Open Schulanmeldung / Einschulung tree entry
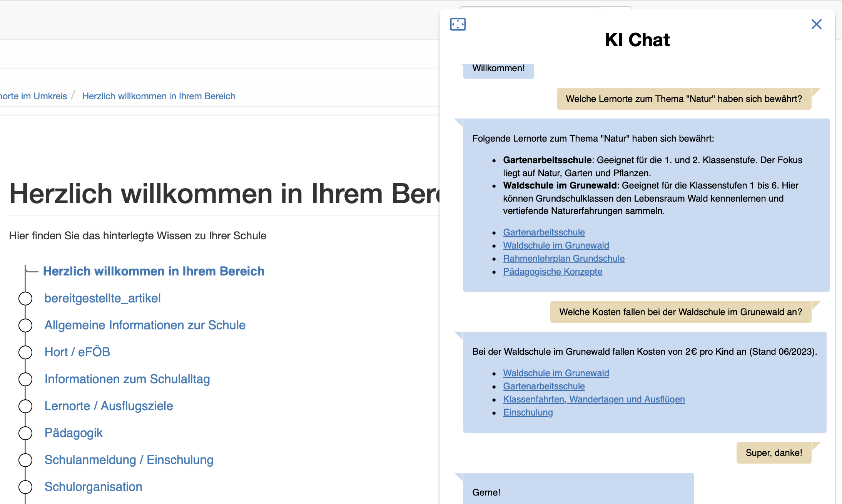Viewport: 842px width, 504px height. click(x=129, y=460)
